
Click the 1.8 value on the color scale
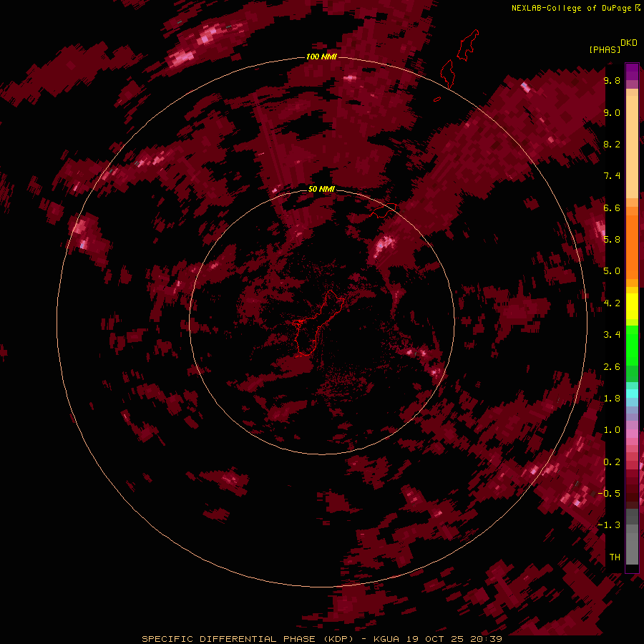click(612, 399)
